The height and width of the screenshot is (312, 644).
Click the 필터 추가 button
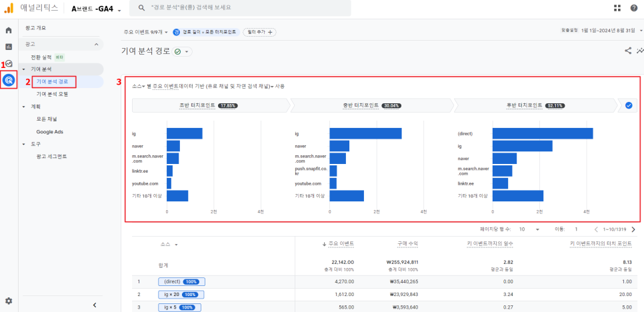tap(259, 32)
